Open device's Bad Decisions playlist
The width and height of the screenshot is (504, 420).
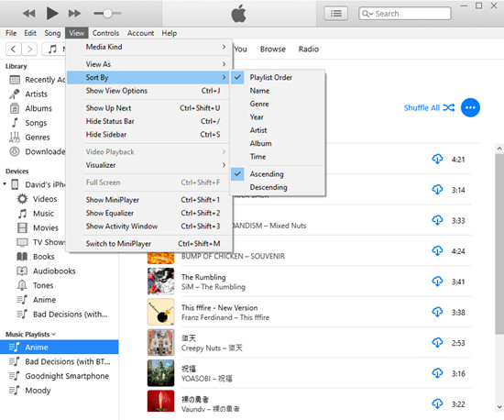[62, 315]
